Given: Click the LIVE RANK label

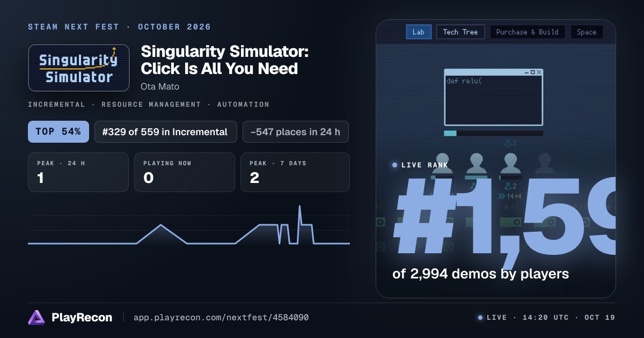Looking at the screenshot, I should point(425,165).
